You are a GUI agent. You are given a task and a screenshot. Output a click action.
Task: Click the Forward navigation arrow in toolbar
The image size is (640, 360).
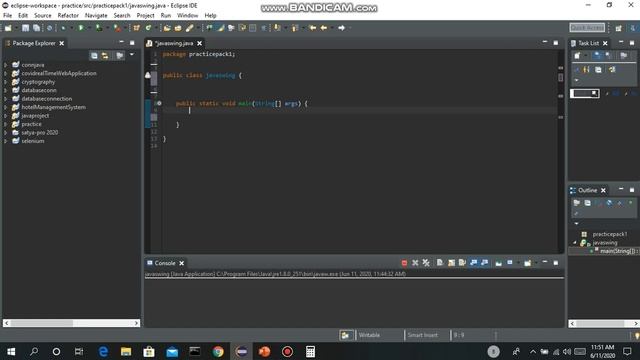click(341, 28)
